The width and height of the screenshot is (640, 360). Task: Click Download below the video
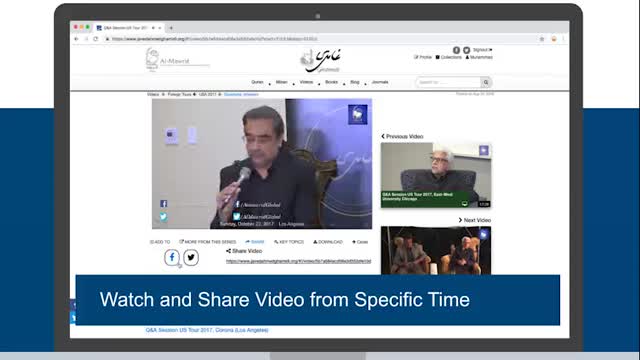coord(328,242)
